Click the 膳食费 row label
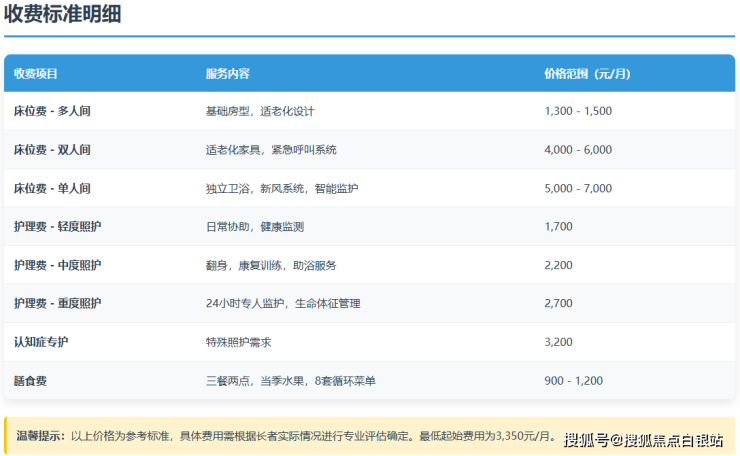Viewport: 740px width, 456px height. 30,381
